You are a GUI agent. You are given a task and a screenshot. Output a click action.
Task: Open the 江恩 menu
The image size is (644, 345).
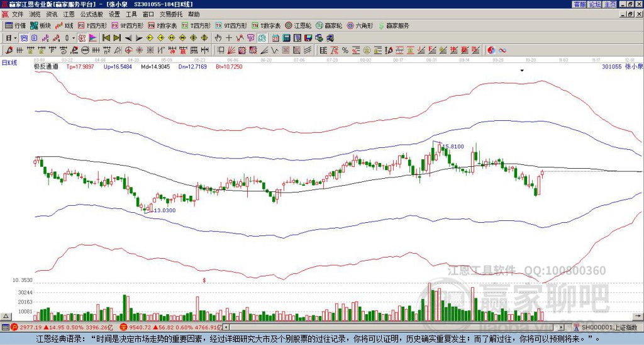pos(69,14)
